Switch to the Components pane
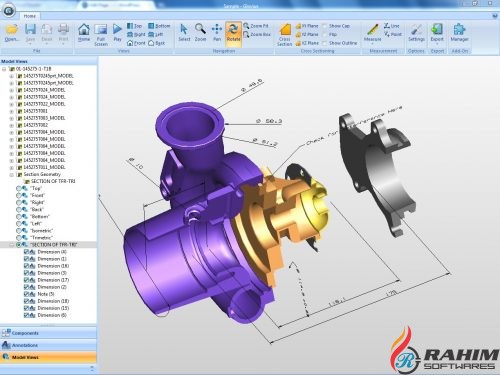This screenshot has height=375, width=500. [x=48, y=333]
